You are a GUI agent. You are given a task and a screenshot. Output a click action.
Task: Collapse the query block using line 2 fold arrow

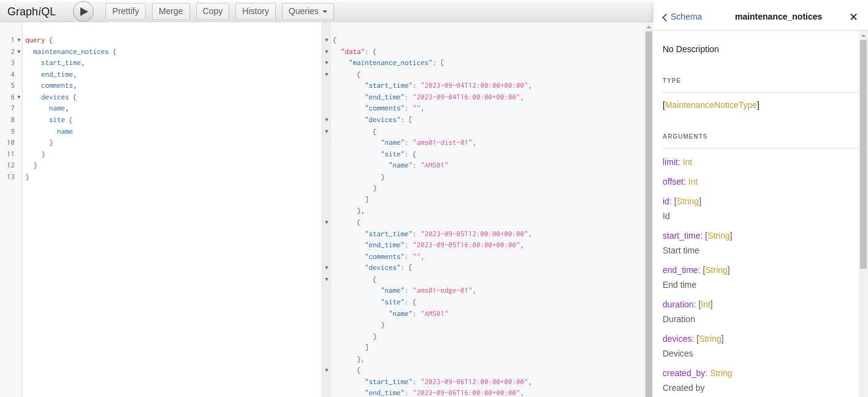pyautogui.click(x=18, y=52)
